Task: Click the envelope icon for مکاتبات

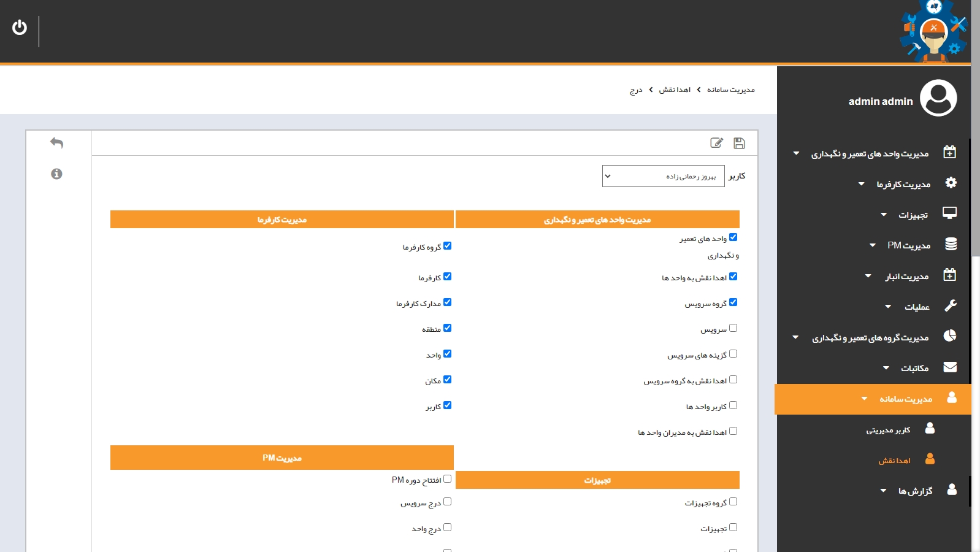Action: pyautogui.click(x=950, y=367)
